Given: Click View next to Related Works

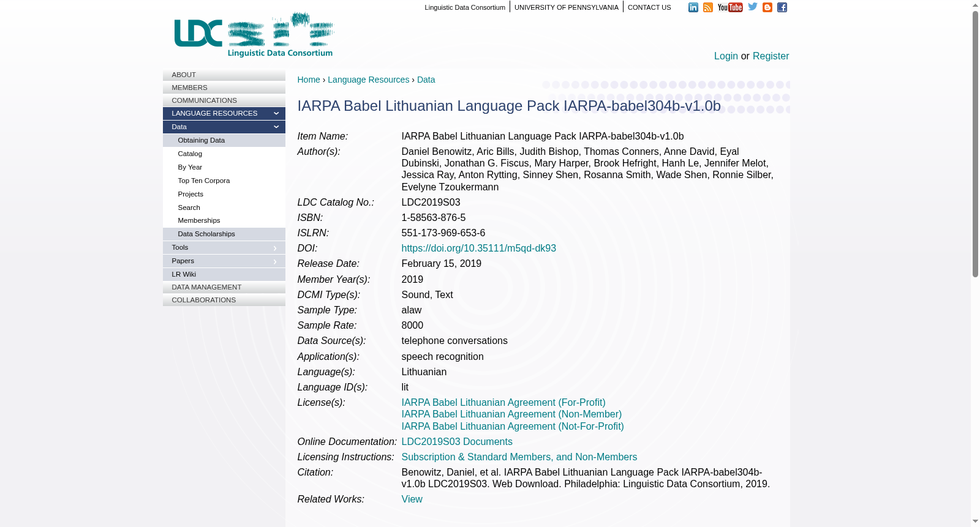Looking at the screenshot, I should click(x=412, y=499).
